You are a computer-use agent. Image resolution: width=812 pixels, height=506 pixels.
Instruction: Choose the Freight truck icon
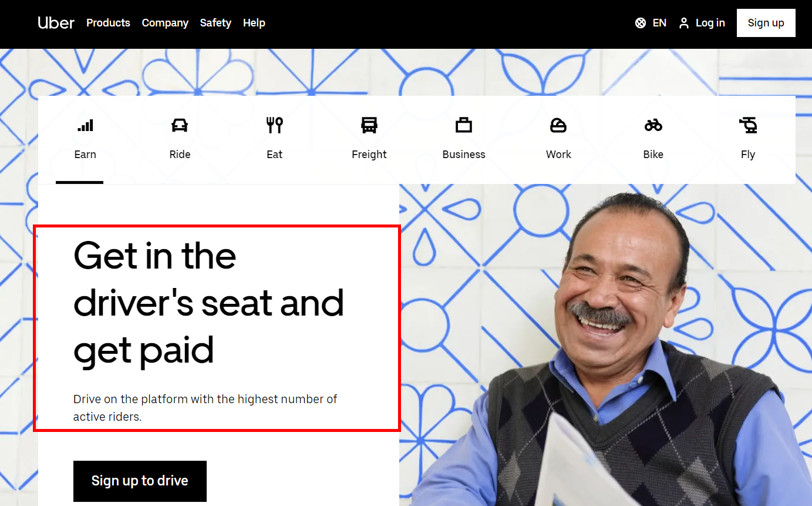[x=369, y=125]
